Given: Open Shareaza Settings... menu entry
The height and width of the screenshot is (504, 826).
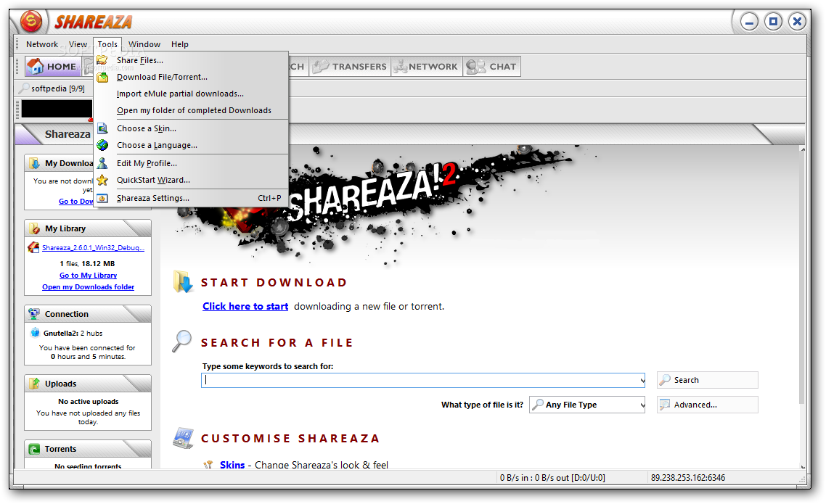Looking at the screenshot, I should coord(191,198).
